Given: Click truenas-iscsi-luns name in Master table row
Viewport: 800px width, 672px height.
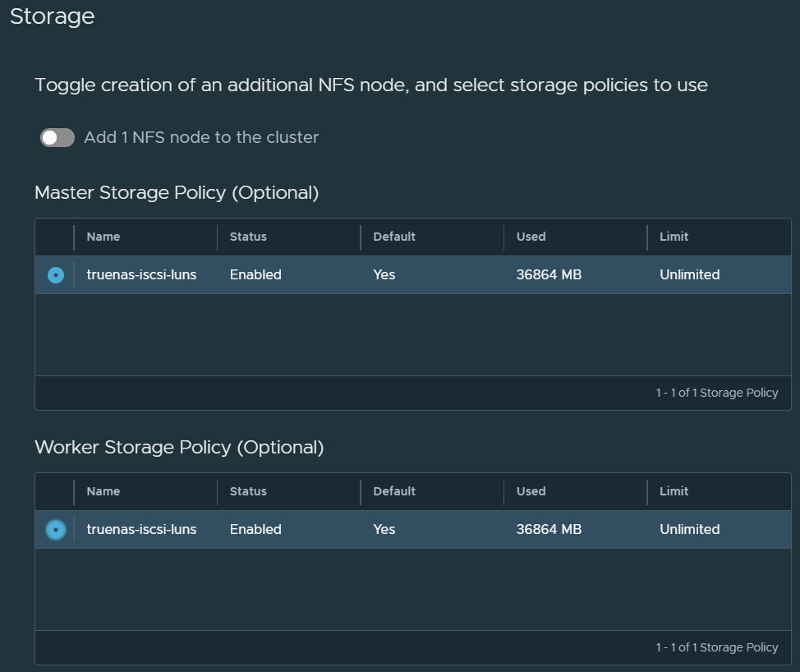Looking at the screenshot, I should click(x=141, y=275).
